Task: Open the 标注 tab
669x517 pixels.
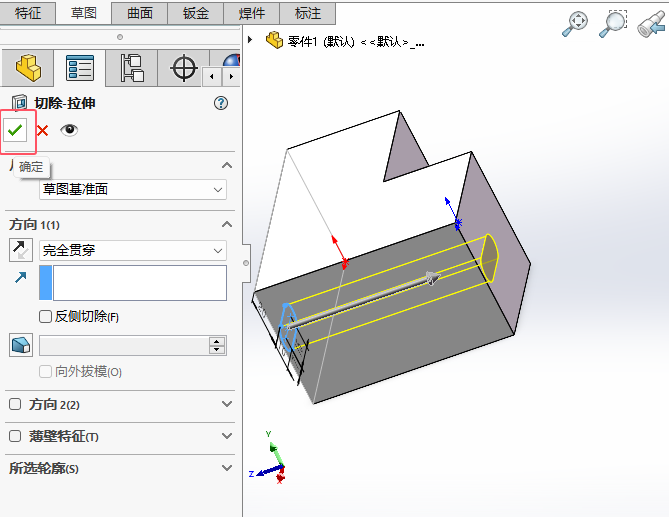Action: [307, 13]
